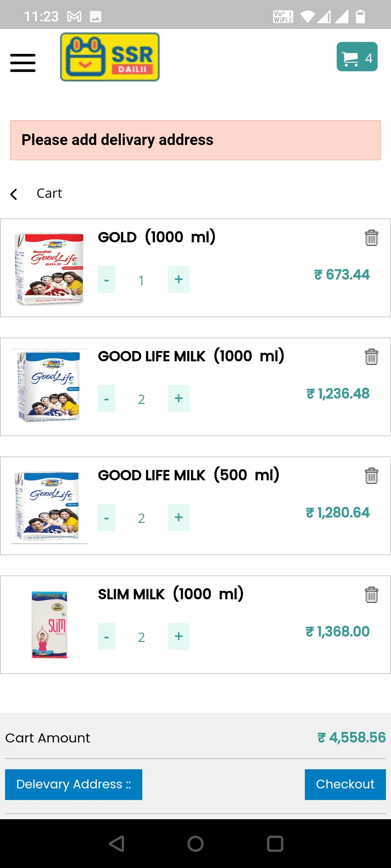Delete GOLD (1000 ml) from the cart
The width and height of the screenshot is (391, 868).
click(x=371, y=238)
